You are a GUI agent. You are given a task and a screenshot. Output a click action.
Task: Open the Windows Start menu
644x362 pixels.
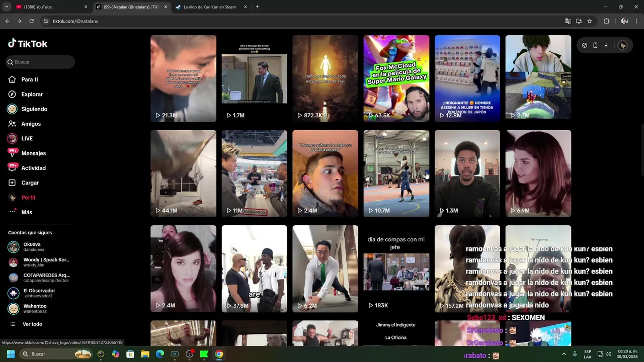pyautogui.click(x=11, y=354)
